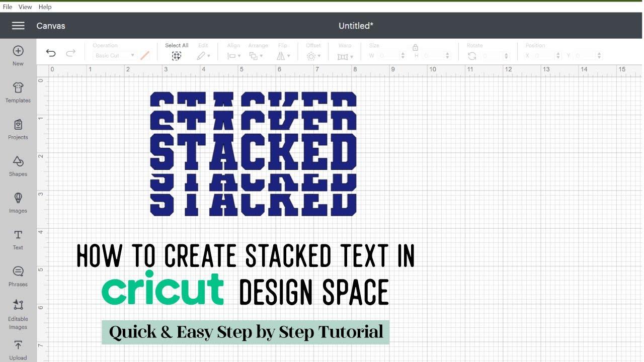Add Text with the Text tool

18,239
